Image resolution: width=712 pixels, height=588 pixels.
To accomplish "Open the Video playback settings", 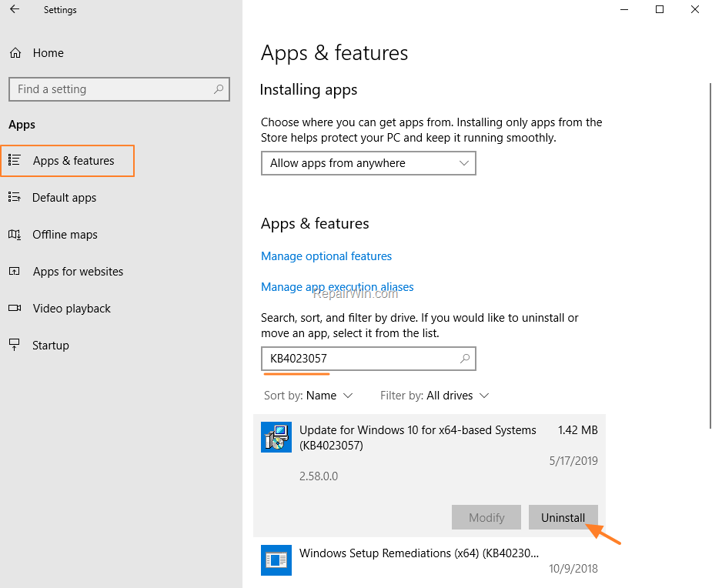I will point(72,309).
